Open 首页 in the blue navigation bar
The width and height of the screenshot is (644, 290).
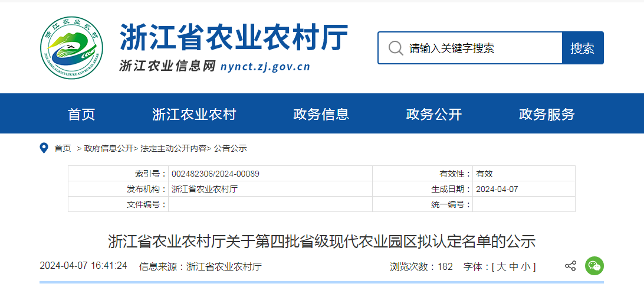[81, 114]
